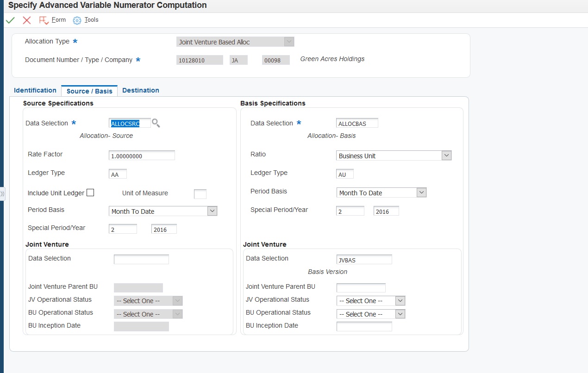Open Basis BU Operational Status dropdown
This screenshot has height=373, width=588.
coord(400,314)
